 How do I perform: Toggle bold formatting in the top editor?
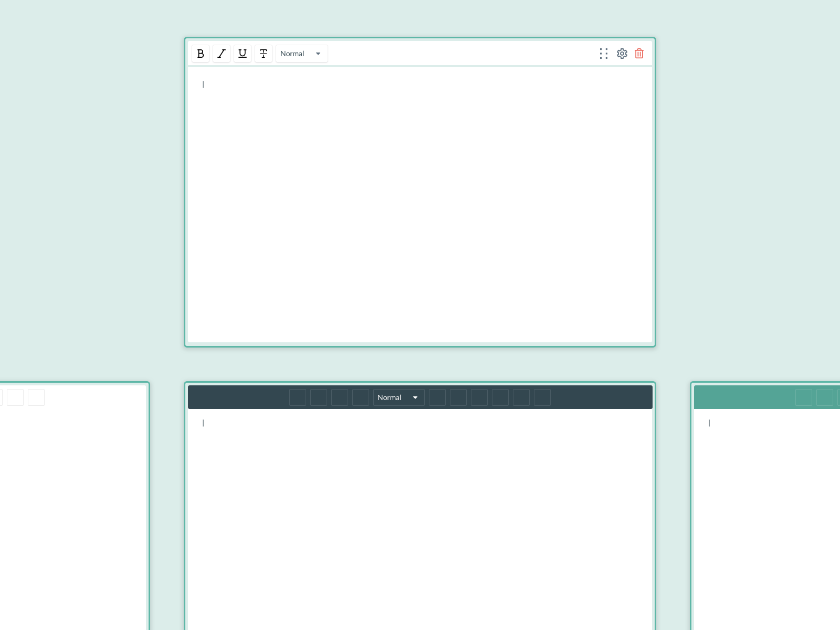tap(200, 53)
